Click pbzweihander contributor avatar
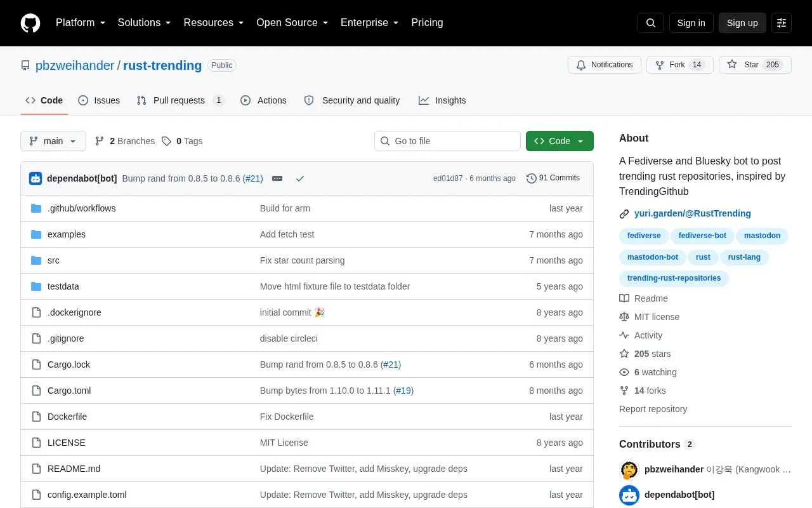Image resolution: width=812 pixels, height=508 pixels. [x=629, y=470]
